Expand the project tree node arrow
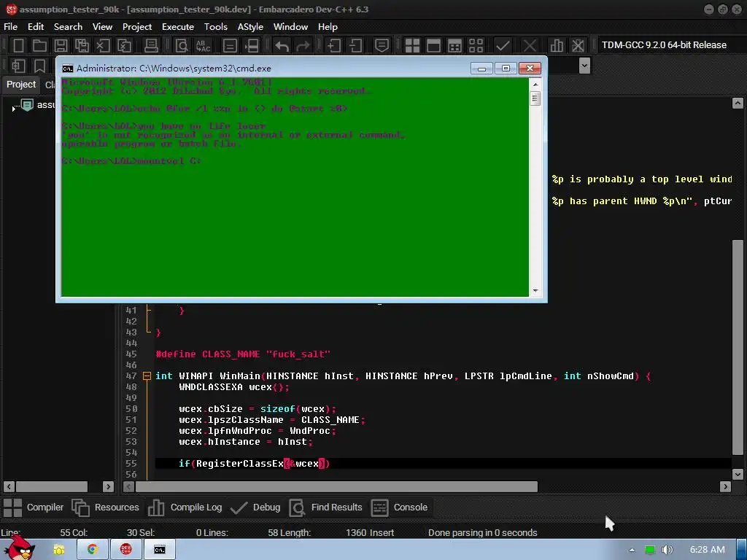 tap(13, 109)
